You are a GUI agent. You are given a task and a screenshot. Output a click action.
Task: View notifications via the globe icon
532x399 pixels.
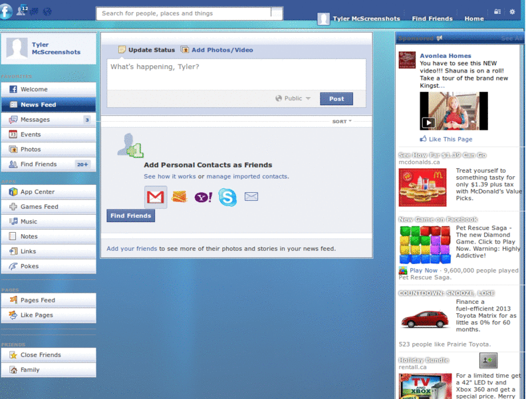[x=47, y=12]
